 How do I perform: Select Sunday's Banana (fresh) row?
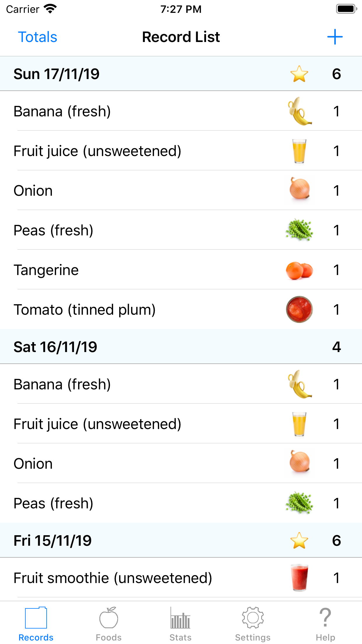[181, 111]
